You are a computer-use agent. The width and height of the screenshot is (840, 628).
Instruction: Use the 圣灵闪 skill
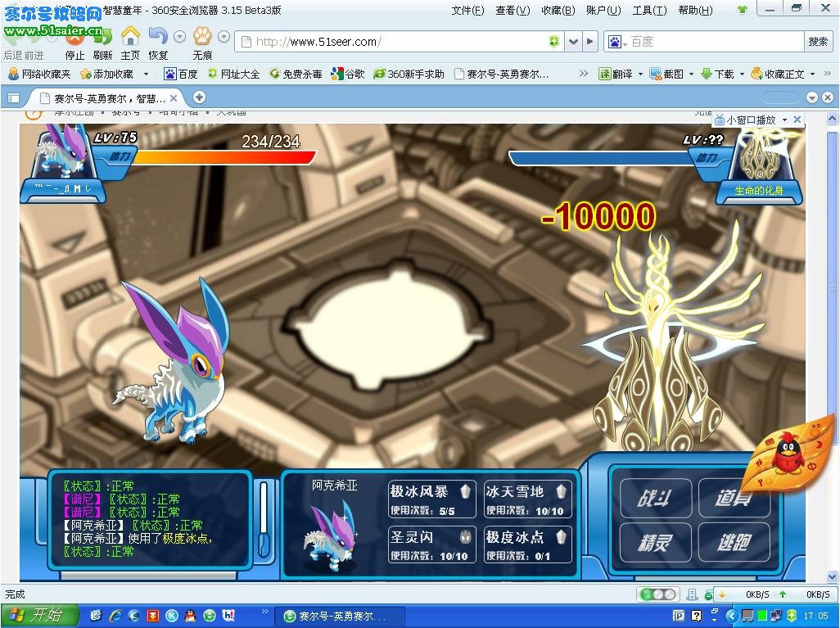431,545
